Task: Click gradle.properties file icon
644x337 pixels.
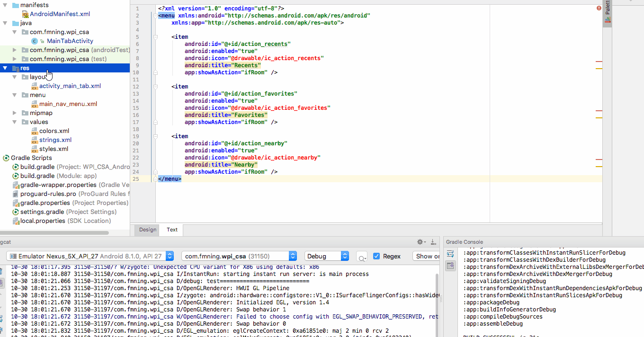Action: click(16, 203)
